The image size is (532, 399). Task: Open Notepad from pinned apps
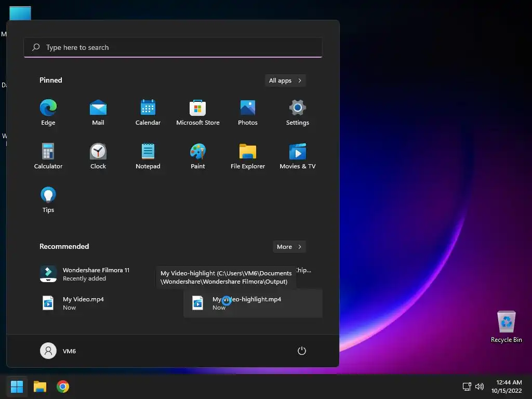(148, 156)
